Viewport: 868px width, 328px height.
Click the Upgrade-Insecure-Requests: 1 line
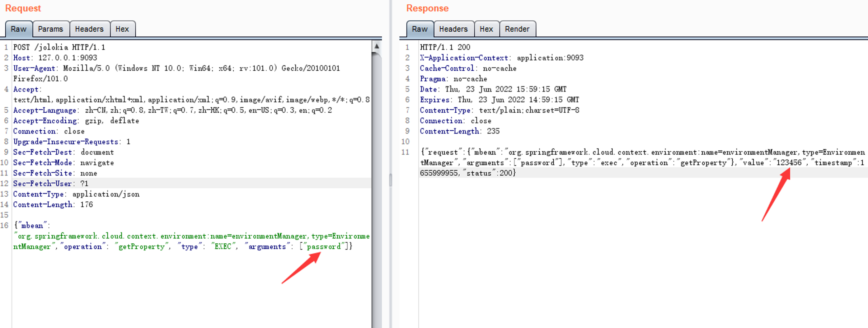pyautogui.click(x=72, y=142)
